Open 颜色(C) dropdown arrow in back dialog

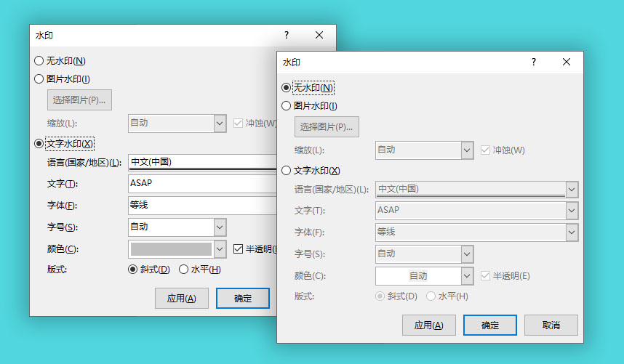(x=220, y=249)
